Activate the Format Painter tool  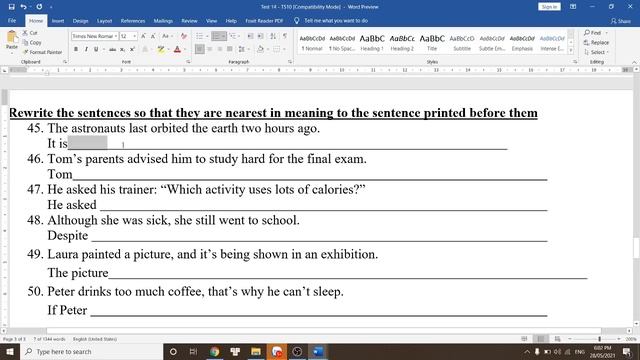pyautogui.click(x=42, y=52)
